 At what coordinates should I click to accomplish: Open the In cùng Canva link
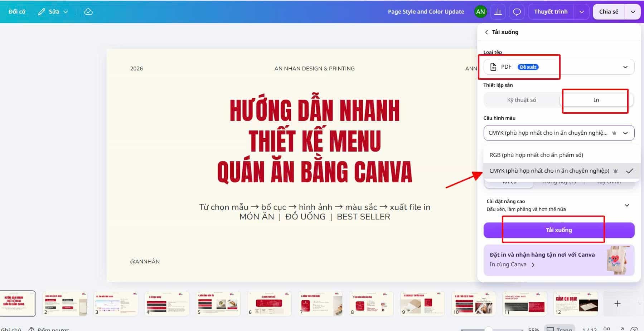512,265
